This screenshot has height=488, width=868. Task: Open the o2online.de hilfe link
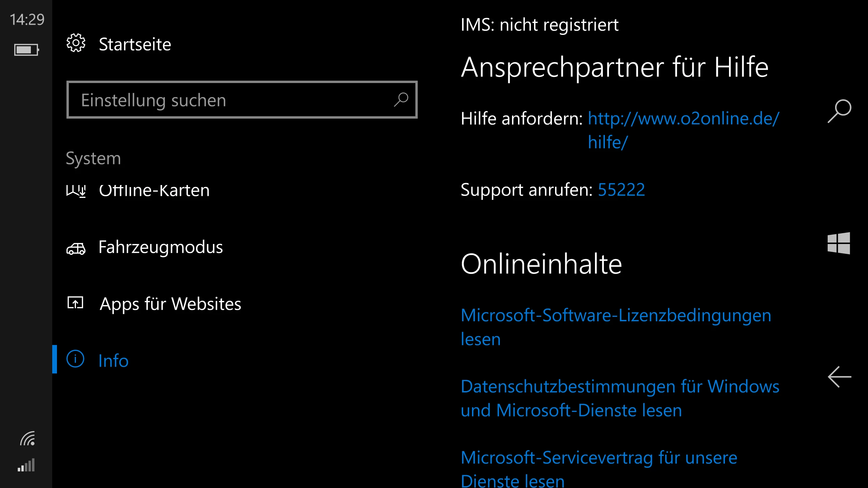click(683, 119)
